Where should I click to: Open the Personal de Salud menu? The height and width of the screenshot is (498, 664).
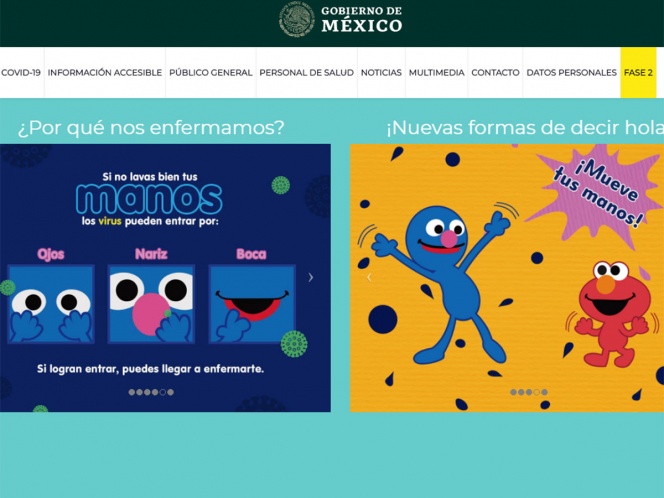coord(307,72)
